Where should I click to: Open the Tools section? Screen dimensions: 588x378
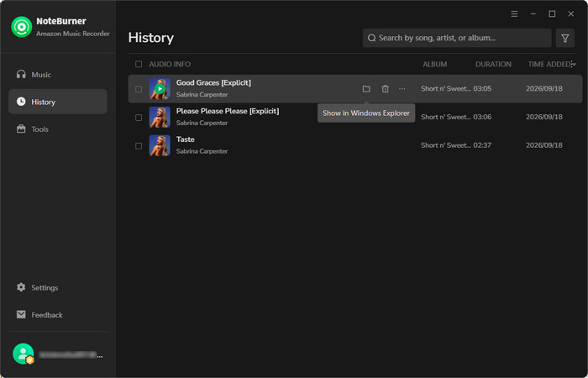tap(58, 129)
